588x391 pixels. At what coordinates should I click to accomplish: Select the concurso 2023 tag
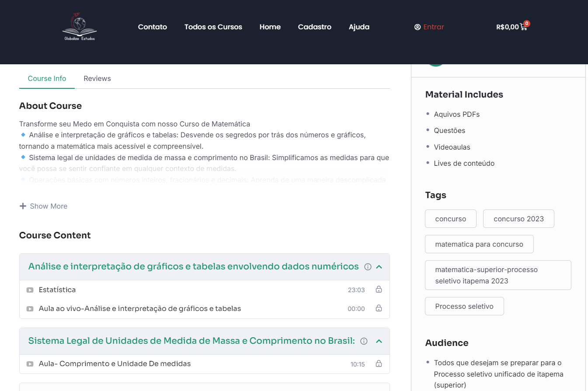(x=518, y=219)
